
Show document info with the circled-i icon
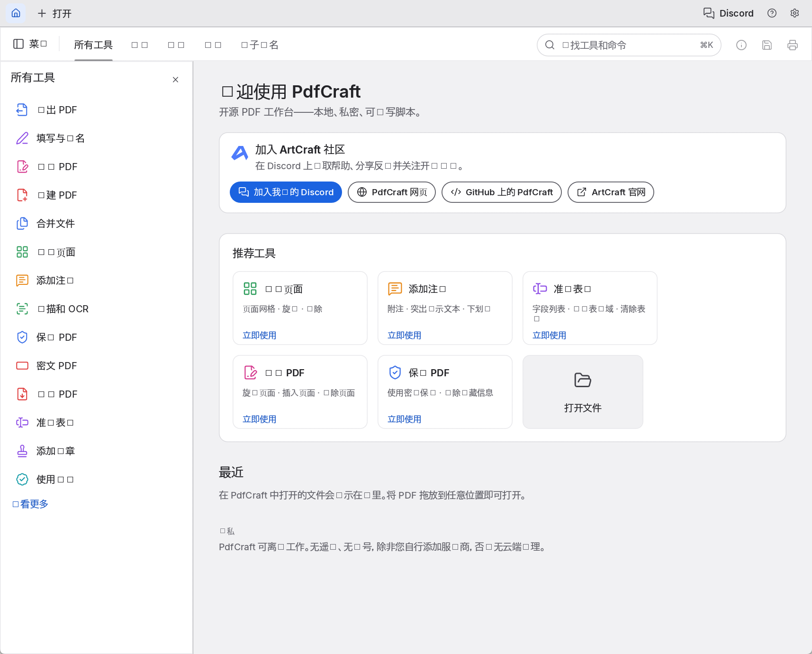[741, 45]
